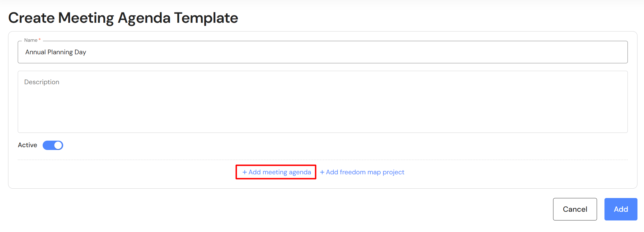Viewport: 644px width, 232px height.
Task: Click the Active label text
Action: [x=27, y=145]
